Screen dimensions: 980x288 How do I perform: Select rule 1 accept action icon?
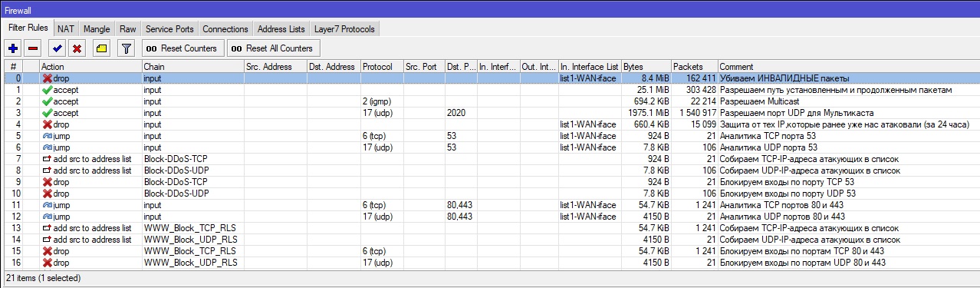pyautogui.click(x=47, y=90)
